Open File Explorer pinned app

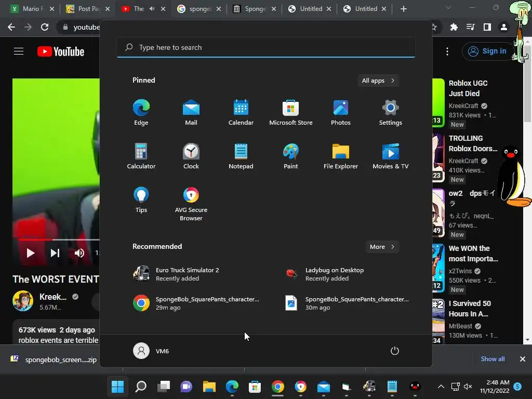341,156
